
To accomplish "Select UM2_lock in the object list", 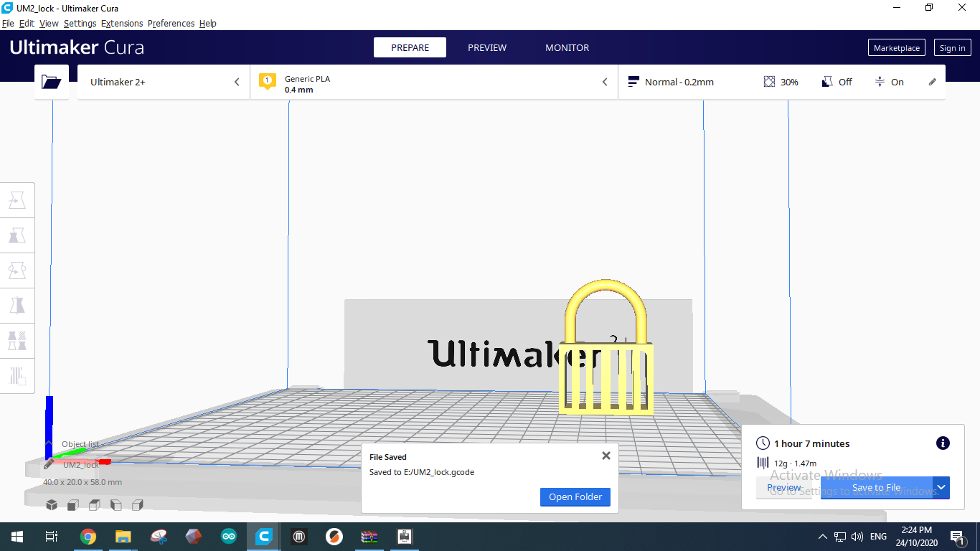I will click(x=81, y=465).
